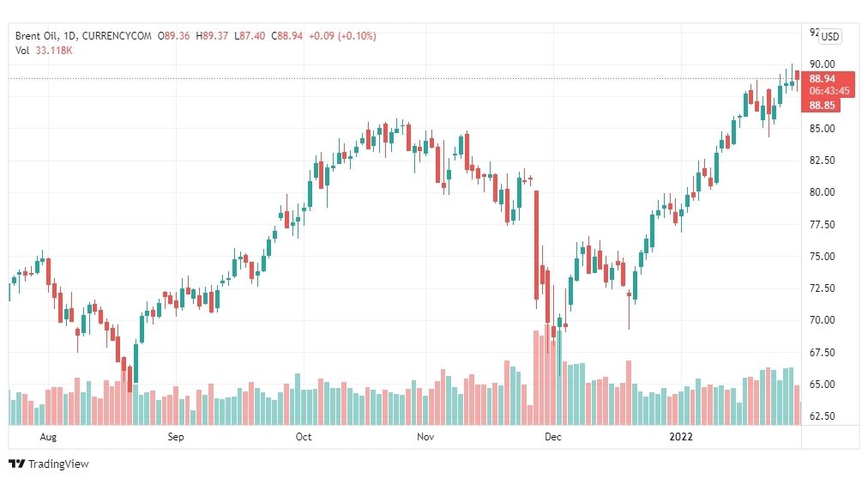Click the red 88.94 current price label
This screenshot has height=479, width=868.
822,79
